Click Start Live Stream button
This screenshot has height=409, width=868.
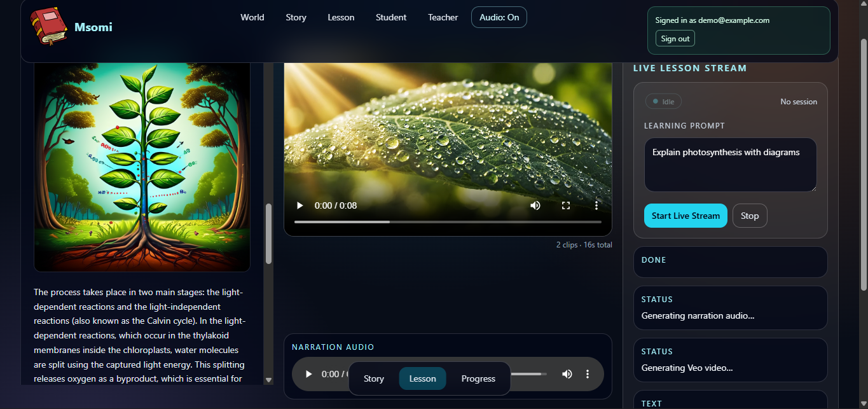(x=685, y=216)
